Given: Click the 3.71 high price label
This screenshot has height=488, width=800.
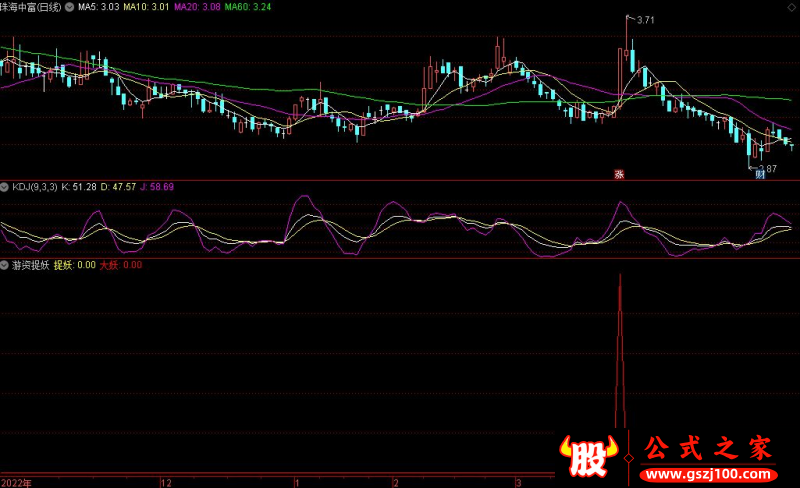Looking at the screenshot, I should [645, 20].
